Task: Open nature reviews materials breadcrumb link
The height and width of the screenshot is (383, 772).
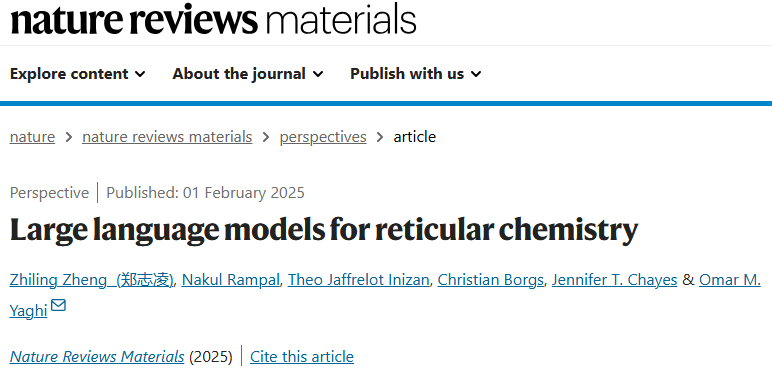Action: coord(167,137)
